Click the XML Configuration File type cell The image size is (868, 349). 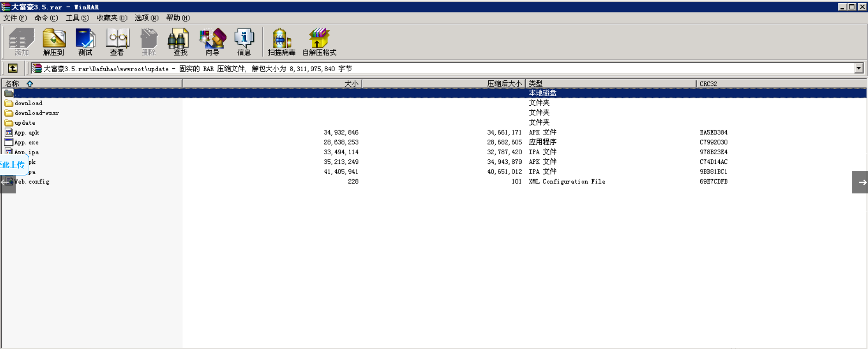(567, 181)
